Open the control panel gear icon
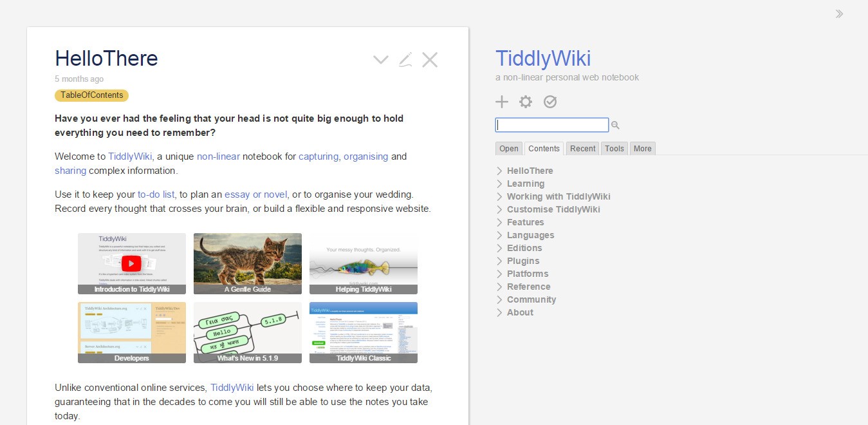Viewport: 868px width, 425px height. tap(526, 102)
